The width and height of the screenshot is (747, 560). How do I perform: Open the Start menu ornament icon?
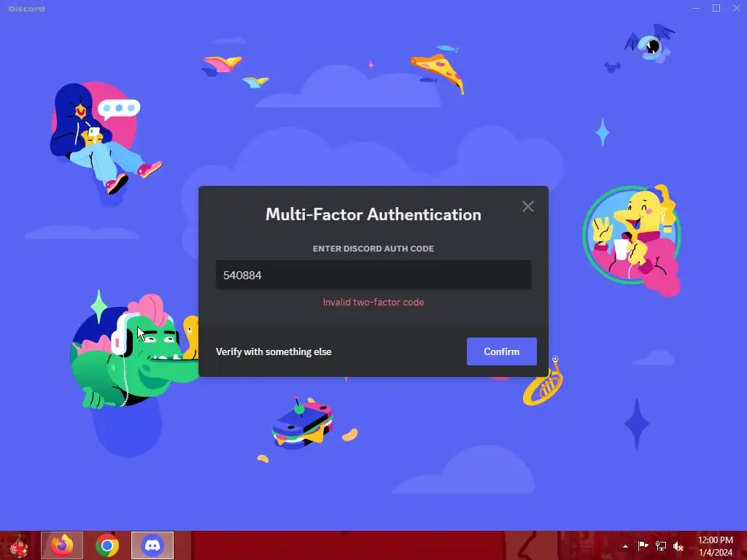pyautogui.click(x=18, y=545)
